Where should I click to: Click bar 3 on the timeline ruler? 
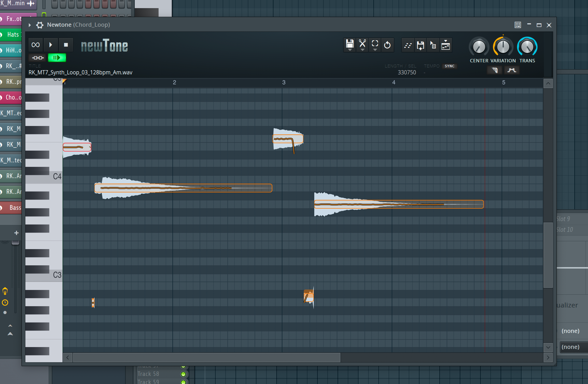[284, 83]
